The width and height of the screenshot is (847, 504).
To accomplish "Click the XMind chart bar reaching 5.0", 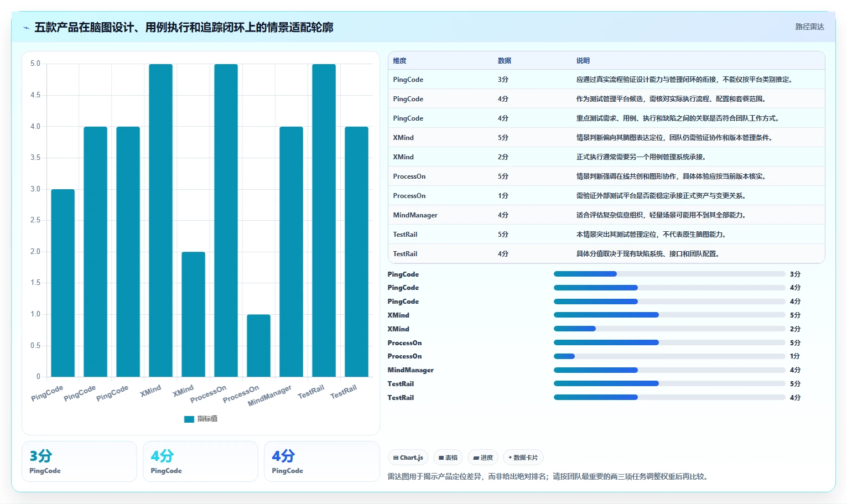I will pyautogui.click(x=160, y=221).
